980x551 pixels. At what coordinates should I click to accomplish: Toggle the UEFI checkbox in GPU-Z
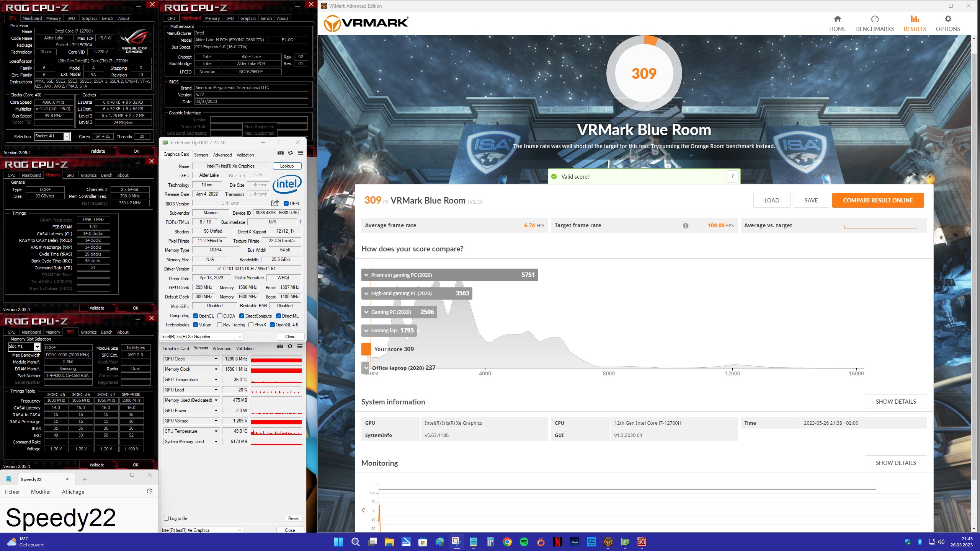pyautogui.click(x=286, y=204)
